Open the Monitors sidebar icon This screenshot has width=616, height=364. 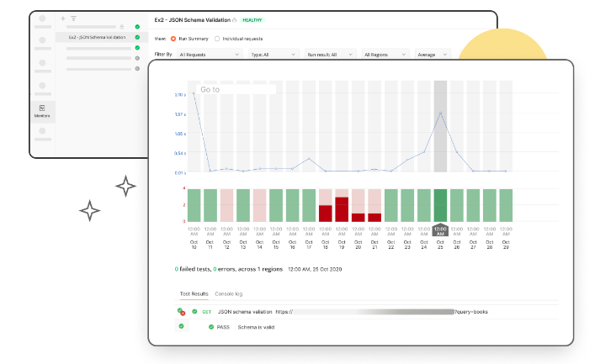click(42, 112)
